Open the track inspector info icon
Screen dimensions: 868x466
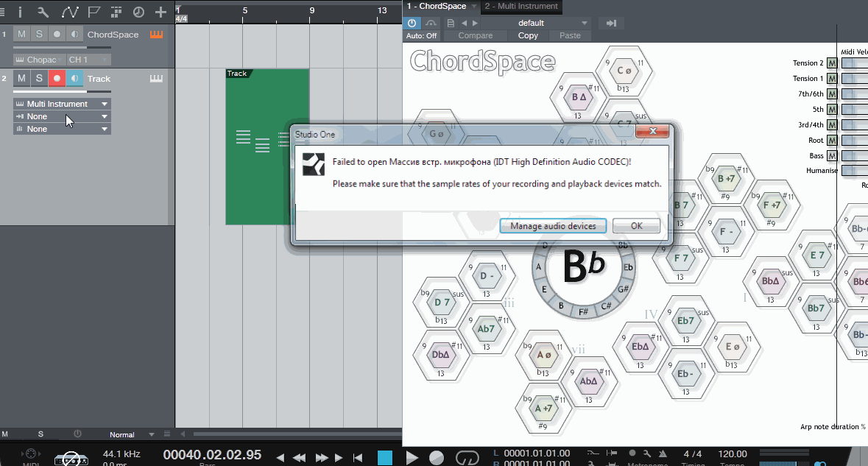pos(20,12)
